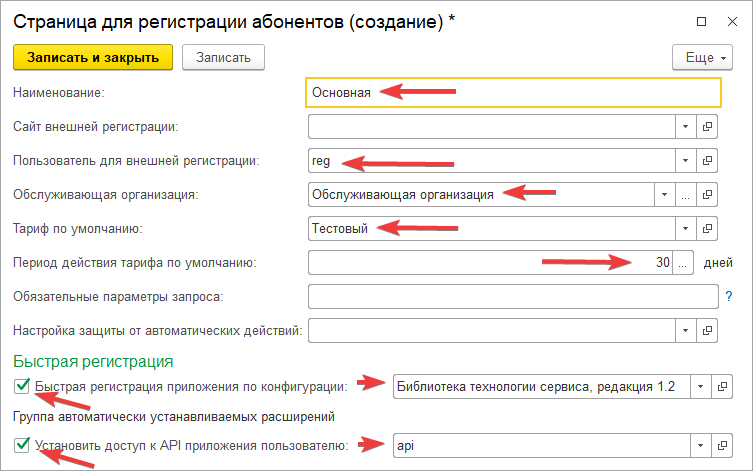This screenshot has width=753, height=471.
Task: Expand the servicing organization dropdown arrow
Action: (663, 195)
